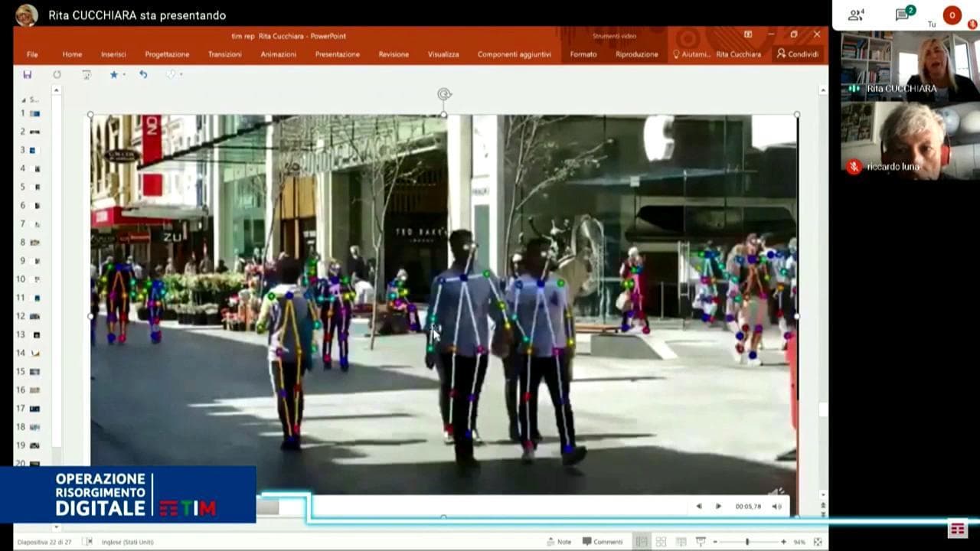The height and width of the screenshot is (551, 980).
Task: Start Slide Show view from status bar icon
Action: click(701, 542)
